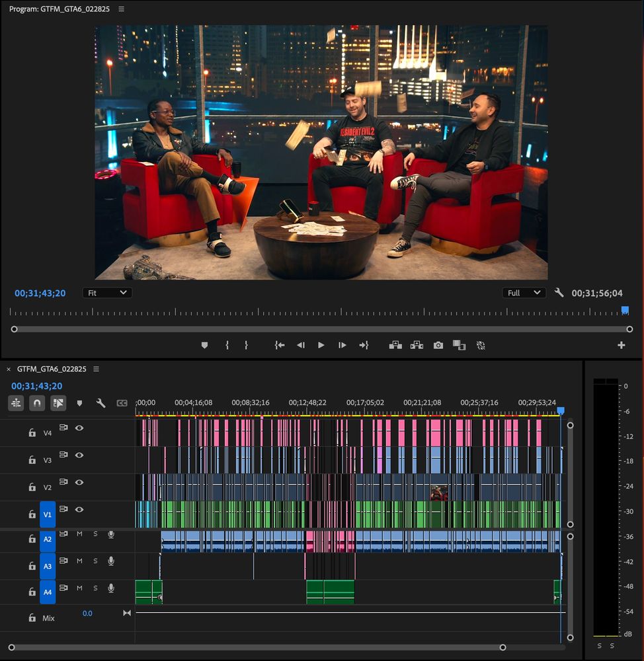This screenshot has width=644, height=661.
Task: Open the Full playback resolution dropdown
Action: [x=524, y=293]
